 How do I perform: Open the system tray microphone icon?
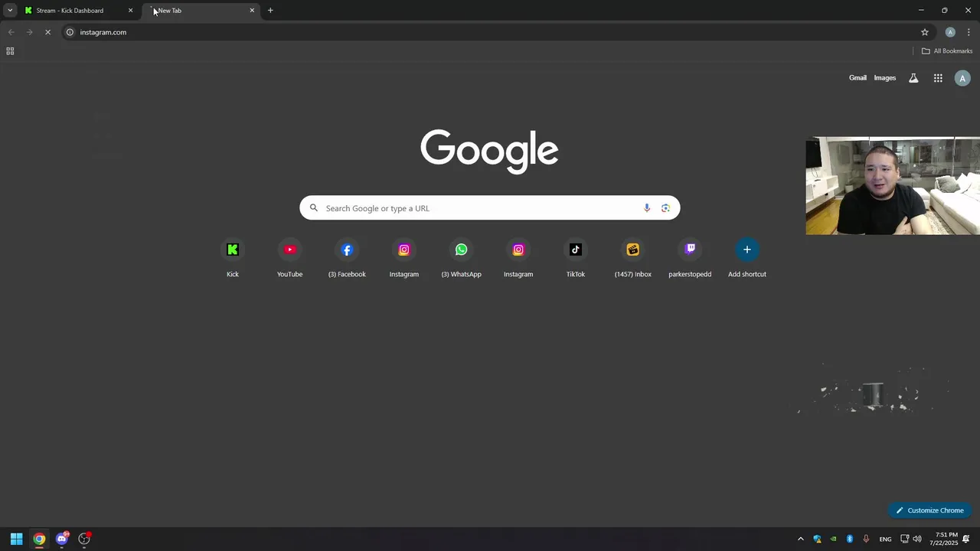coord(866,539)
